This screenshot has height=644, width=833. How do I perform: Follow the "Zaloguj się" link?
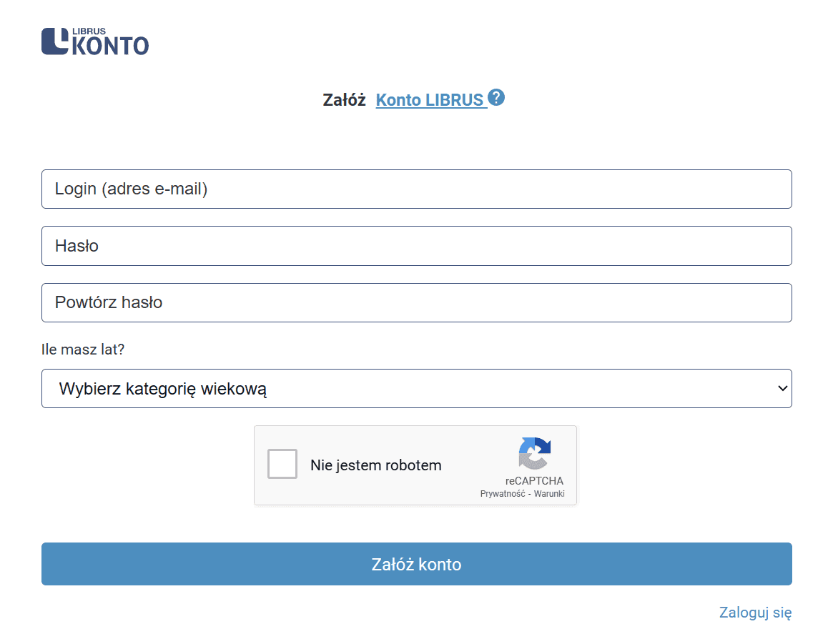click(755, 613)
